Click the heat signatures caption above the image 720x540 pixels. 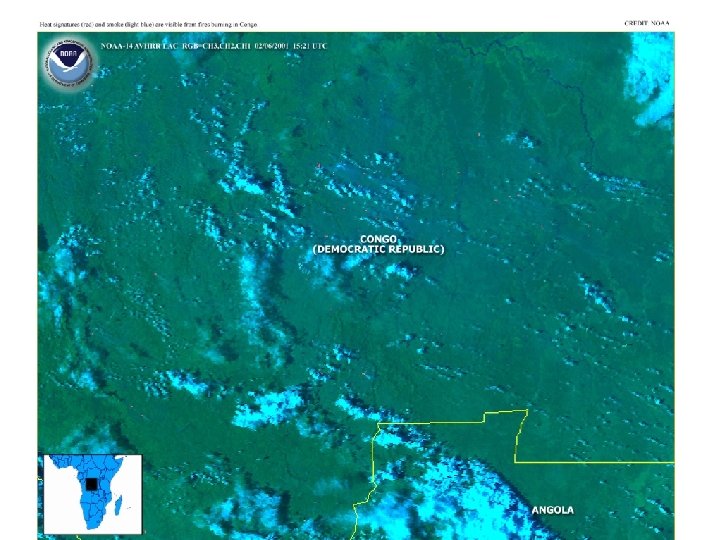[148, 24]
